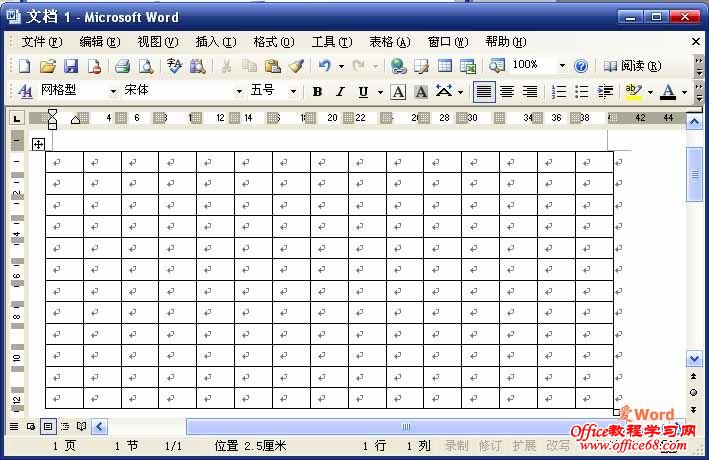Click the Select Browse Object circle
The image size is (709, 460).
point(694,392)
